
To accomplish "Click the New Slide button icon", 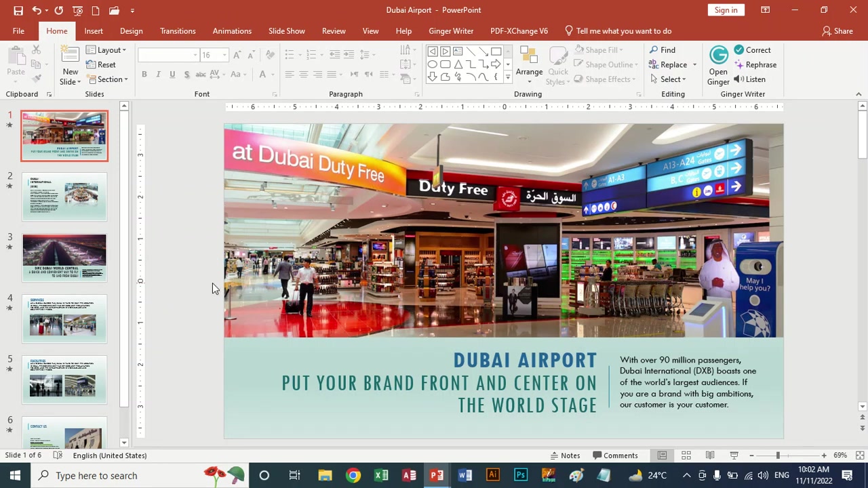I will pyautogui.click(x=70, y=56).
